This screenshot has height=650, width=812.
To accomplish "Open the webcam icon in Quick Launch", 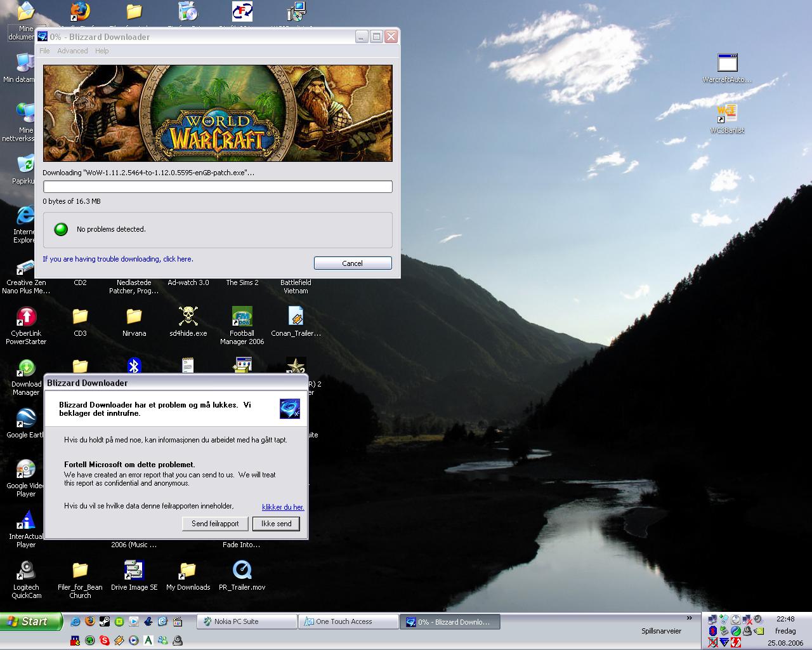I will click(178, 640).
